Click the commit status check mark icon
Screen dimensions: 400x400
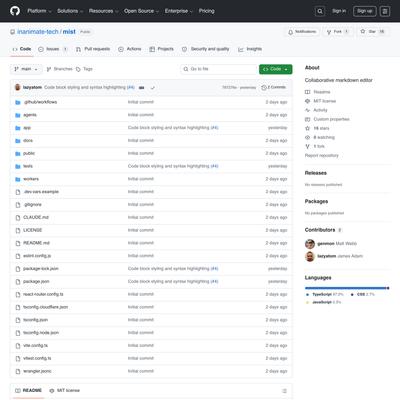(x=153, y=88)
